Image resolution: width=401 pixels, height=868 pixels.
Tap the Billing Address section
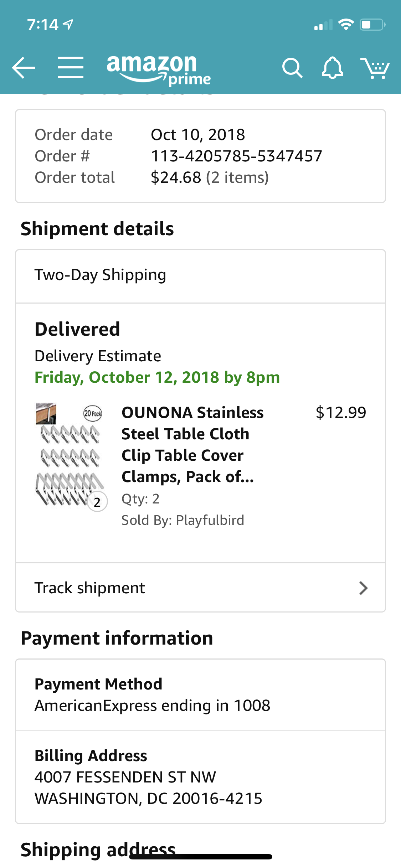tap(200, 777)
